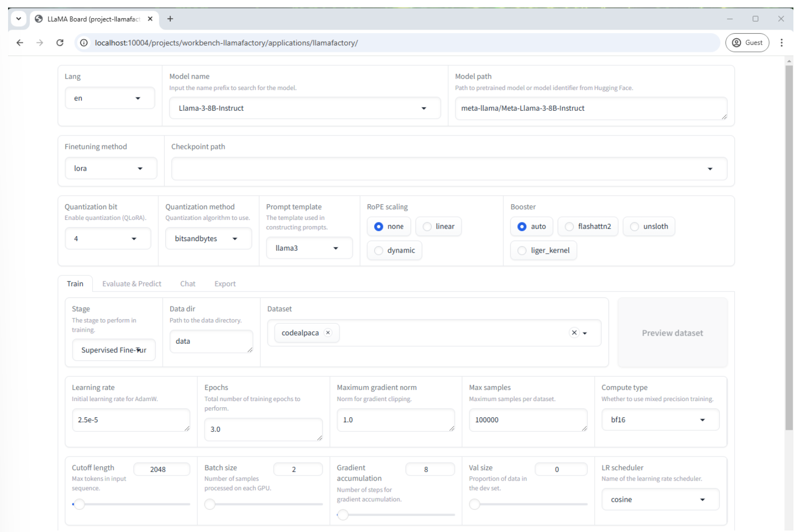The height and width of the screenshot is (532, 806).
Task: Click the site information icon in address bar
Action: tap(84, 43)
